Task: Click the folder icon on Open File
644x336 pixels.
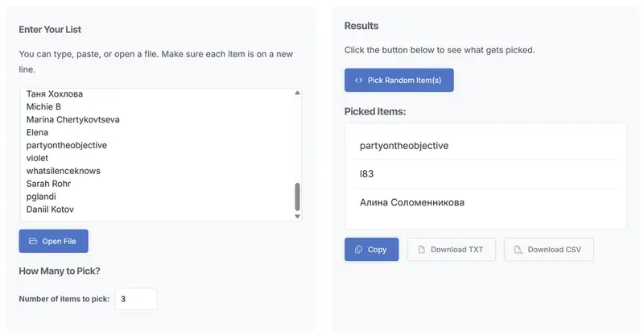Action: 33,241
